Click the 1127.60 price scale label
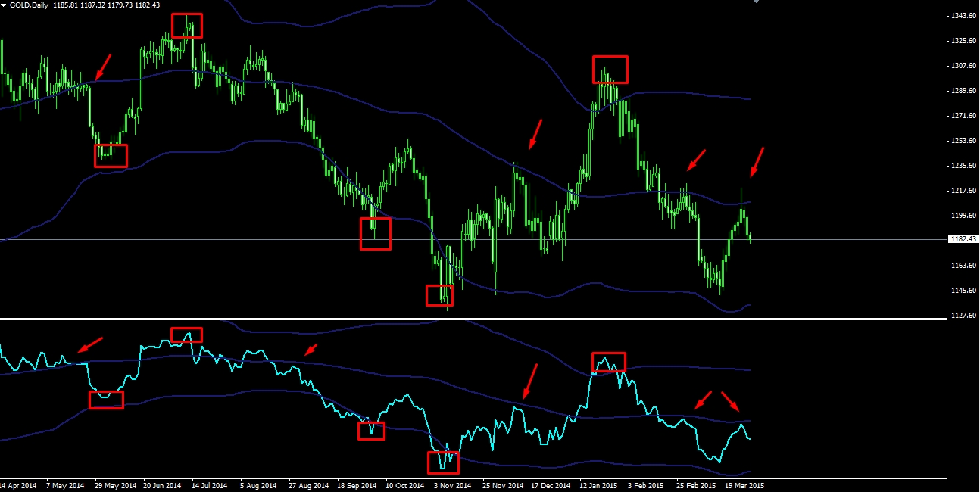This screenshot has width=980, height=492. click(x=963, y=316)
